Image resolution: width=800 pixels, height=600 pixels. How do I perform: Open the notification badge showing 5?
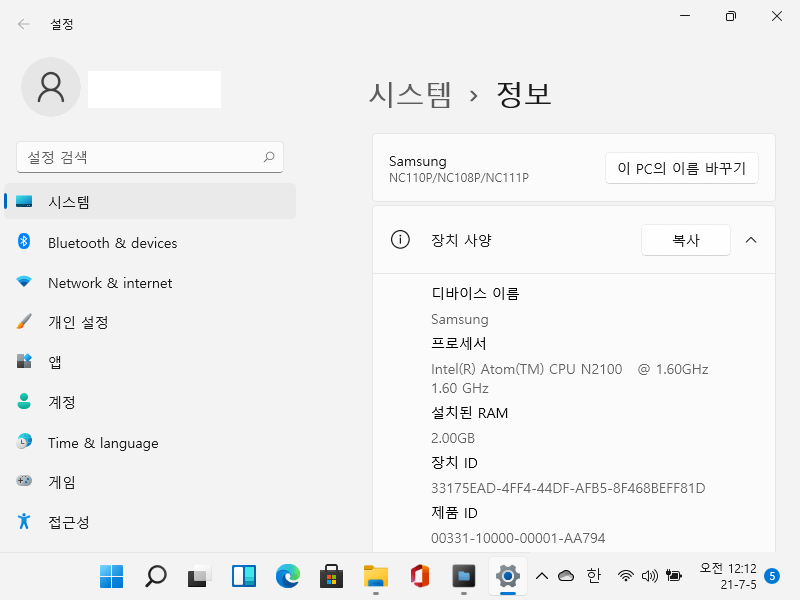pyautogui.click(x=772, y=576)
